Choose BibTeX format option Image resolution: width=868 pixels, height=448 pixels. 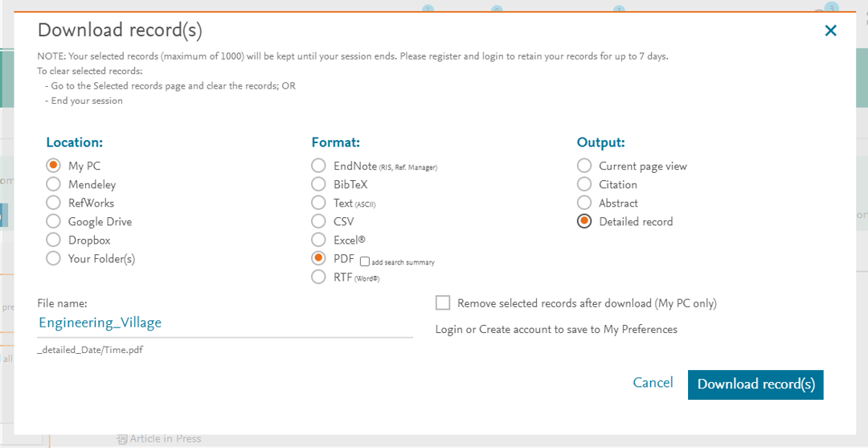(319, 184)
